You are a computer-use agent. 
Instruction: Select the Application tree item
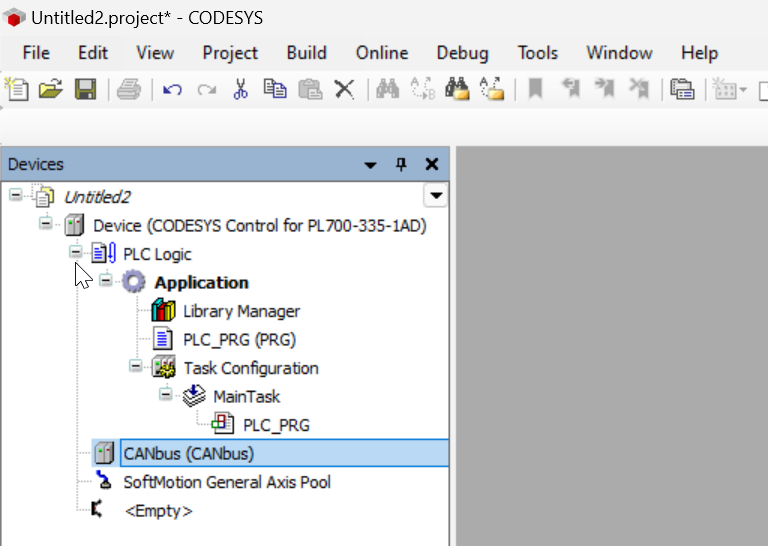point(201,283)
